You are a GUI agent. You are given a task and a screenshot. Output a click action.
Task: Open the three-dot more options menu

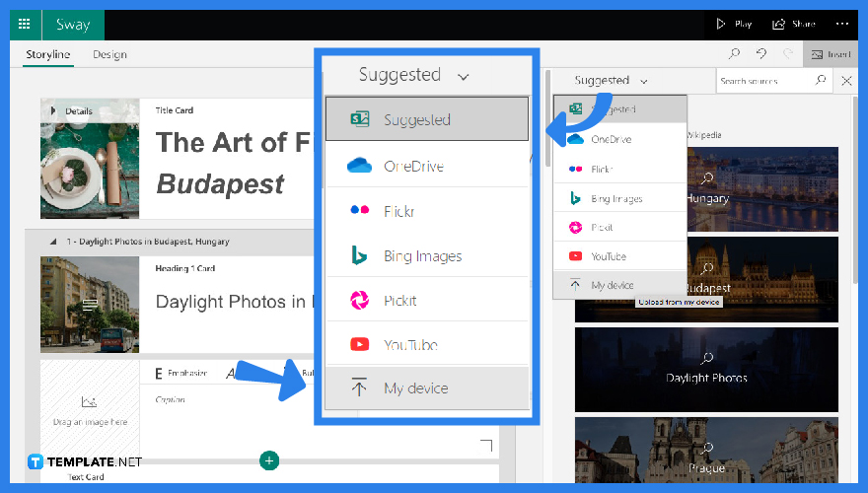842,24
